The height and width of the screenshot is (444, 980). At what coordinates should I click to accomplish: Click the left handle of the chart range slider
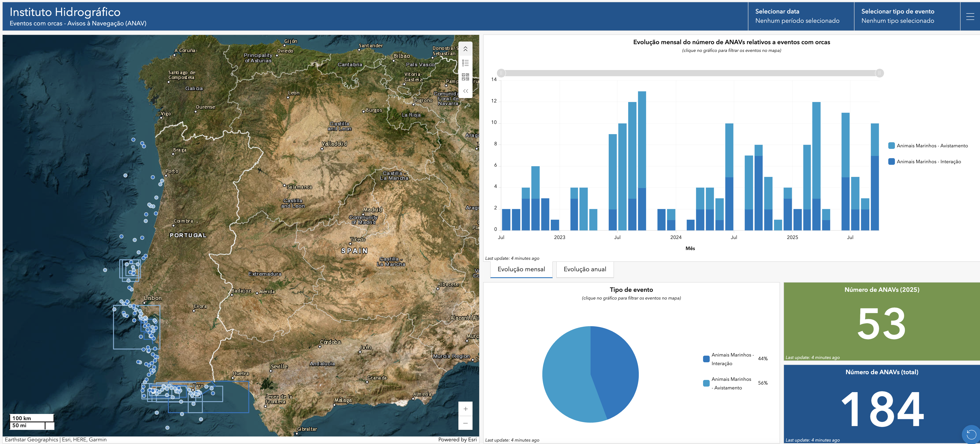501,73
